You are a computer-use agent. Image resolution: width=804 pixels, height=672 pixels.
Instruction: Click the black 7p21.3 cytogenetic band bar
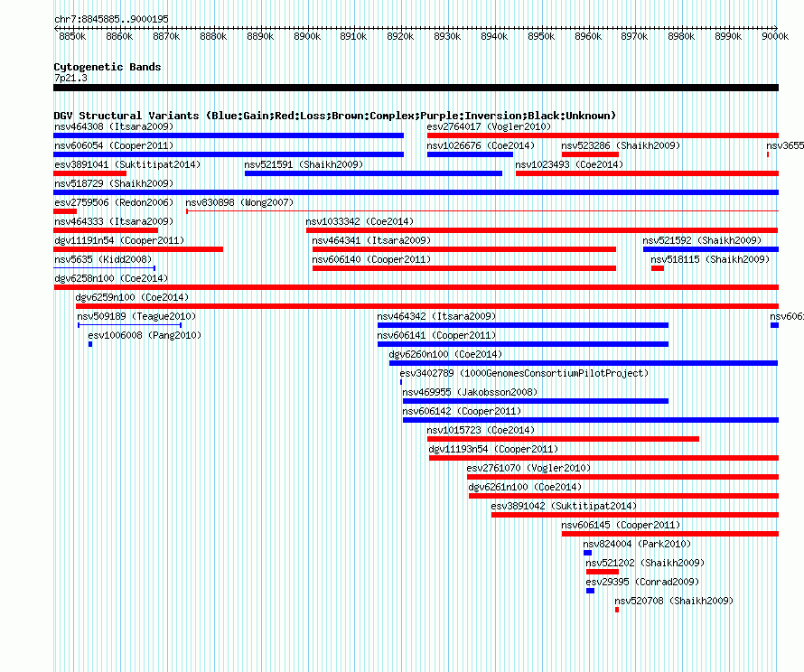coord(416,88)
